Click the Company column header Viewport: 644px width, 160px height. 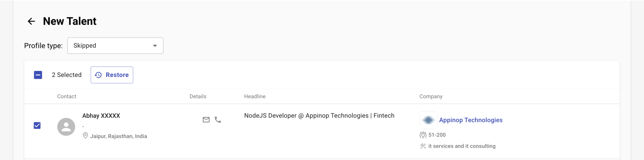(x=431, y=97)
